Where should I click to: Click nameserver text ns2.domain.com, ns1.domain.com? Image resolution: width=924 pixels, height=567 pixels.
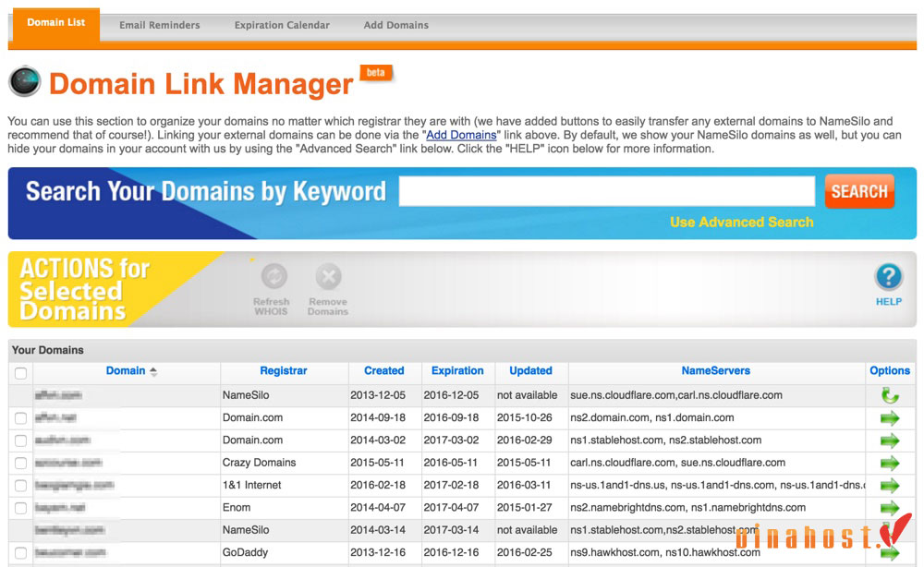pyautogui.click(x=651, y=417)
